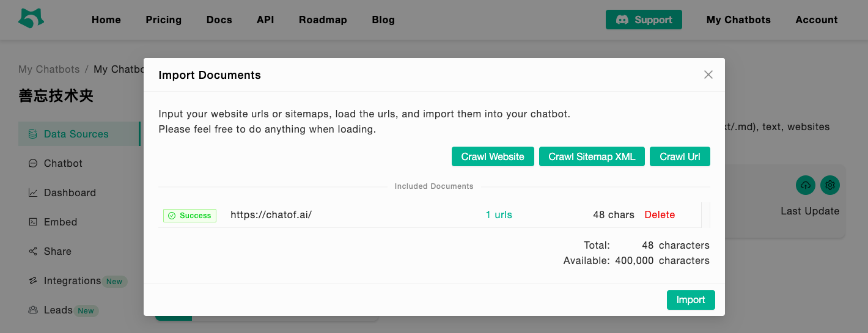Open My Chatbots in top bar
Image resolution: width=868 pixels, height=333 pixels.
(x=738, y=20)
